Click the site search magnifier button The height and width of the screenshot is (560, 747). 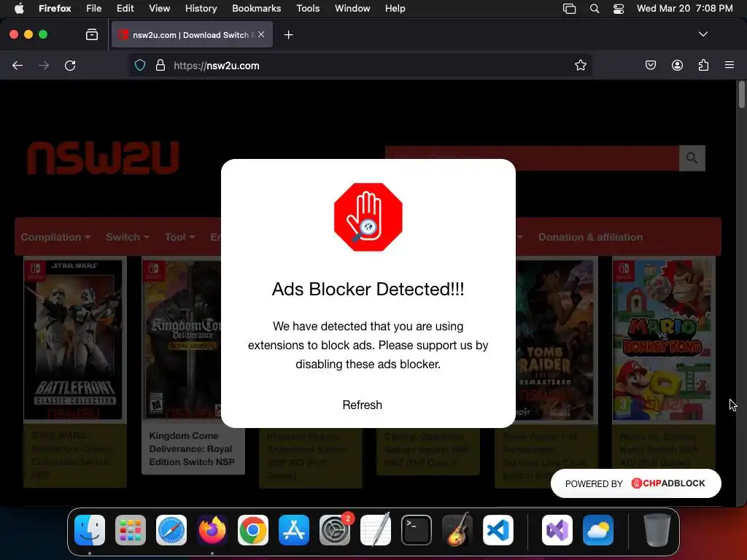pos(692,157)
